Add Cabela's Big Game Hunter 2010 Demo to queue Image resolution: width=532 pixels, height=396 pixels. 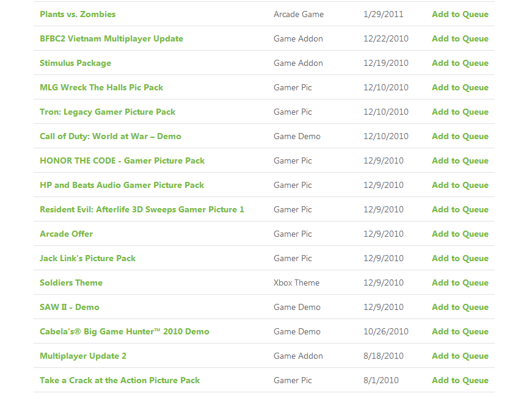point(460,331)
